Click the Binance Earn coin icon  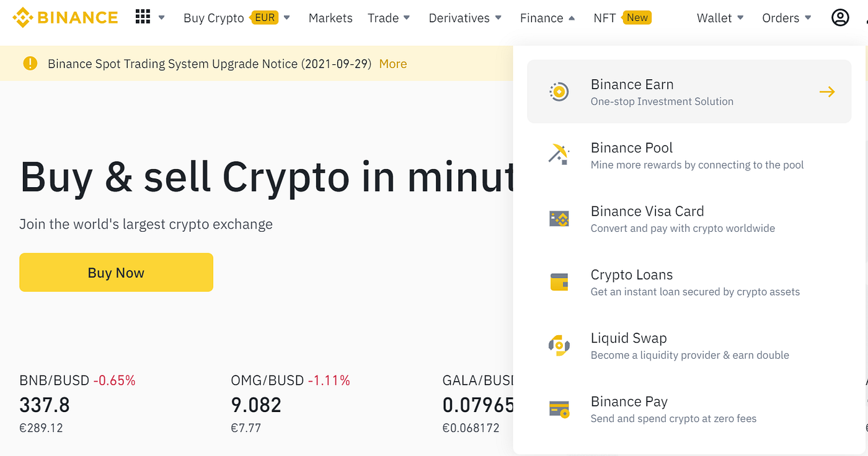coord(559,92)
